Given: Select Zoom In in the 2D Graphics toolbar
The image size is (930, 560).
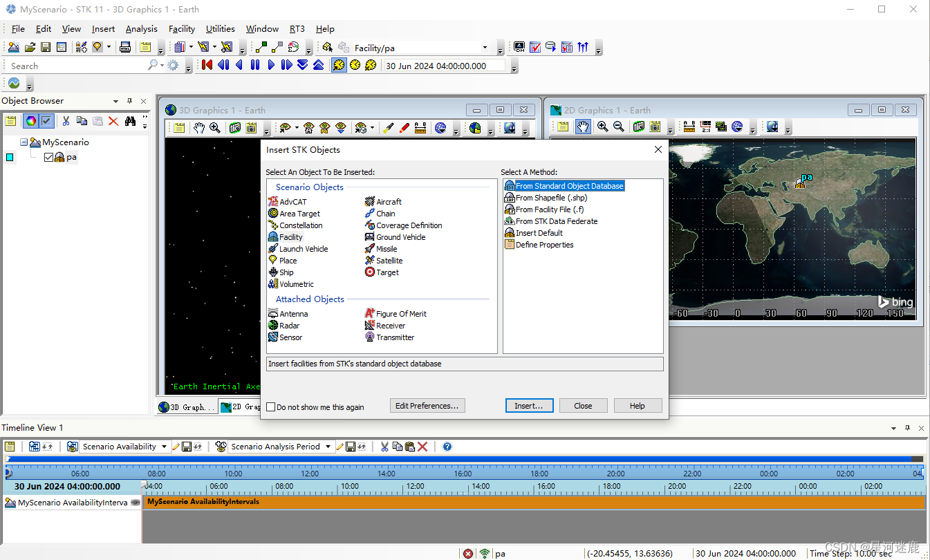Looking at the screenshot, I should click(x=602, y=127).
